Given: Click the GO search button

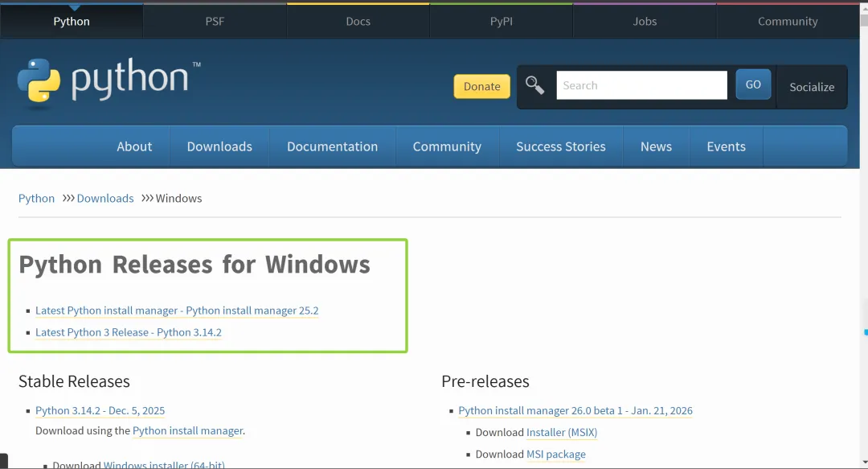Looking at the screenshot, I should (x=753, y=84).
